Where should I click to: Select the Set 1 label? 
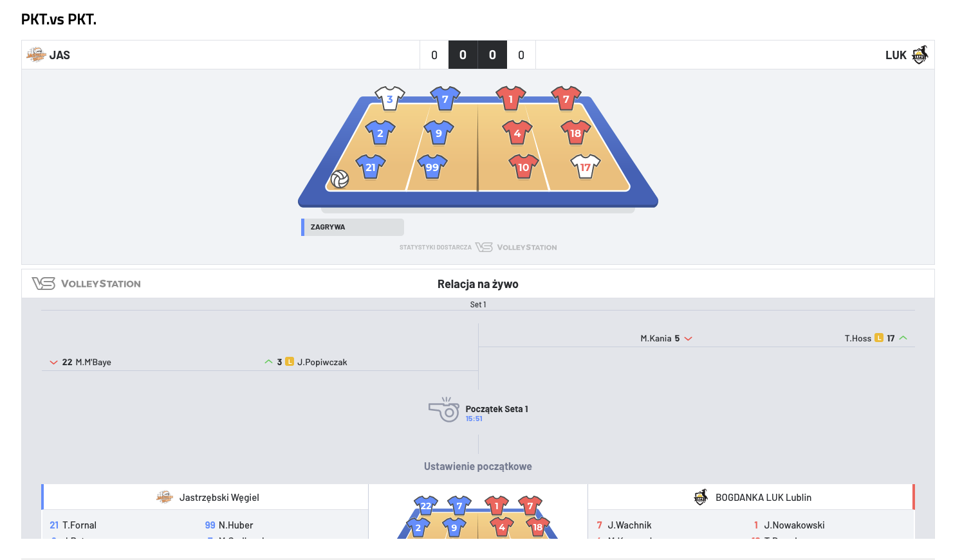pyautogui.click(x=478, y=305)
